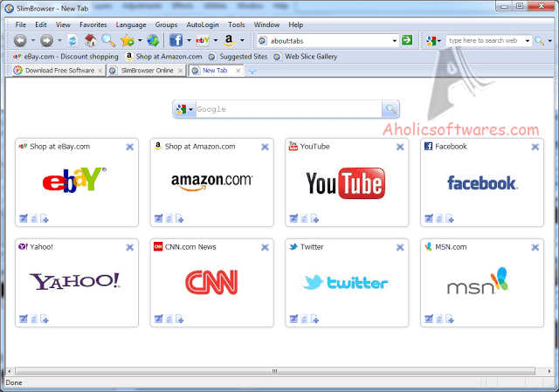Open the File menu

pyautogui.click(x=21, y=24)
